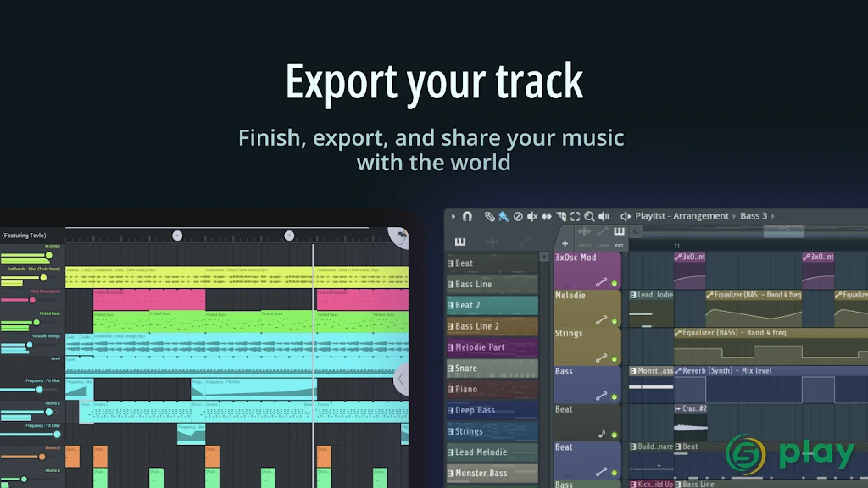The image size is (868, 488).
Task: Click automation icon on Strings track
Action: click(601, 358)
